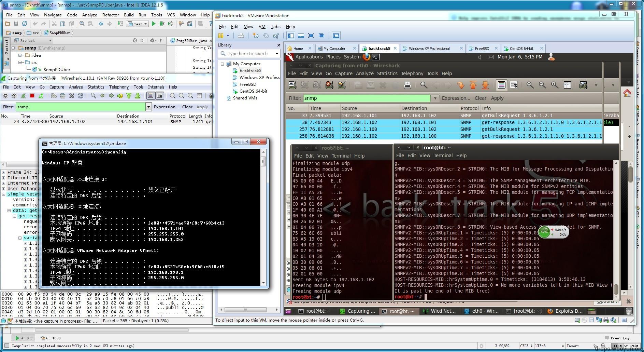Click the green Run button in IntelliJ toolbar

point(154,24)
